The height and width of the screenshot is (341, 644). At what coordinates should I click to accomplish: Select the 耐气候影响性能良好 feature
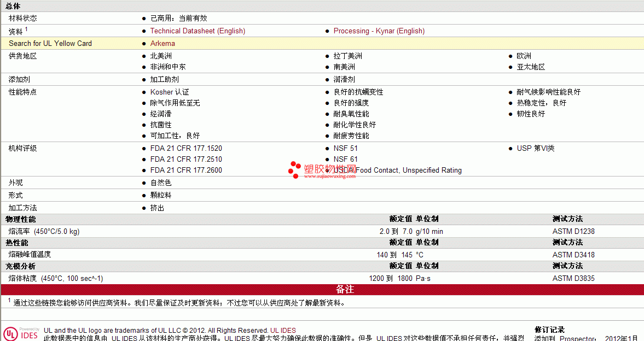click(549, 92)
